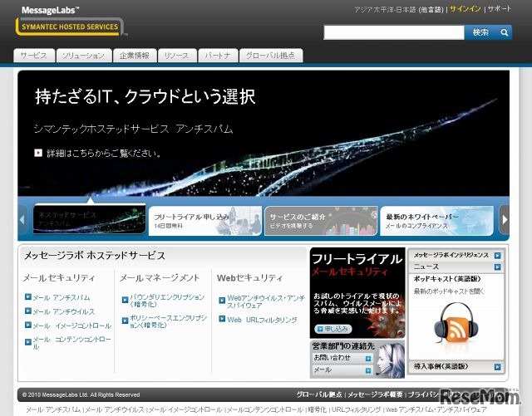The image size is (532, 416).
Task: Open the Webアンチウイルス・アンチスパイウェア link
Action: 266,301
